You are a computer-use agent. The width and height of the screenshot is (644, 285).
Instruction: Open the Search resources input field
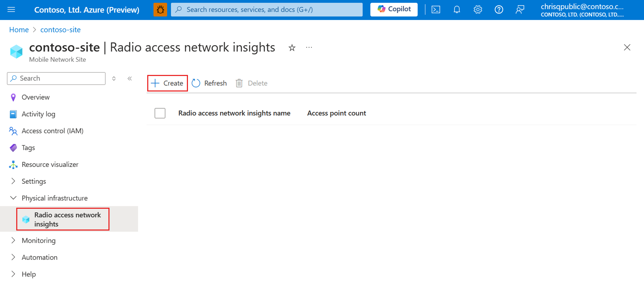click(267, 9)
